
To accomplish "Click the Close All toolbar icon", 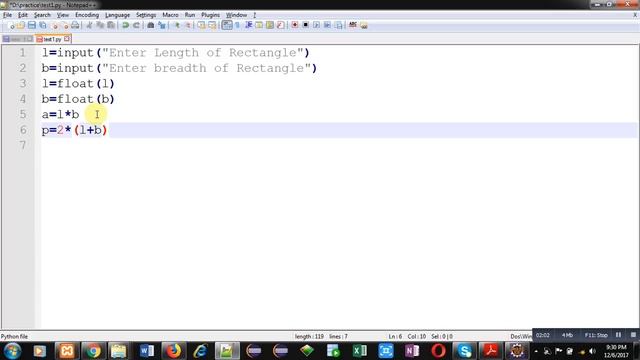I will 65,25.
